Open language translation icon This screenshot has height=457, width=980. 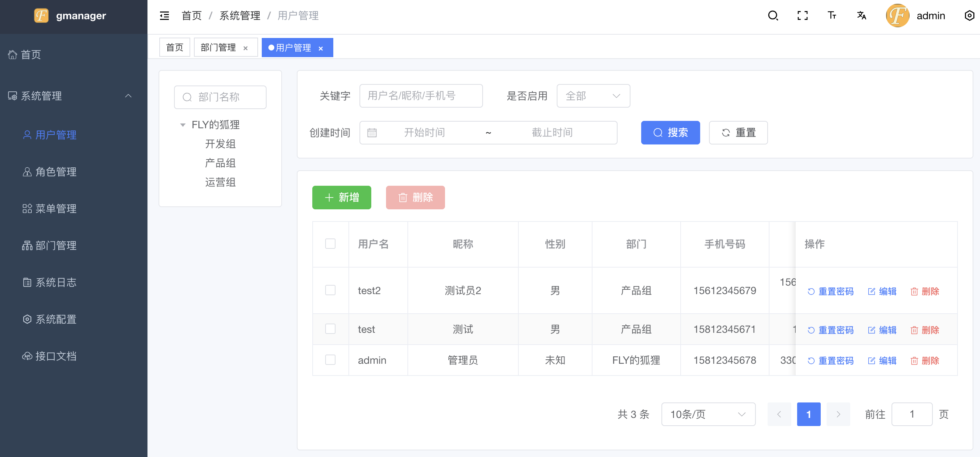point(861,15)
